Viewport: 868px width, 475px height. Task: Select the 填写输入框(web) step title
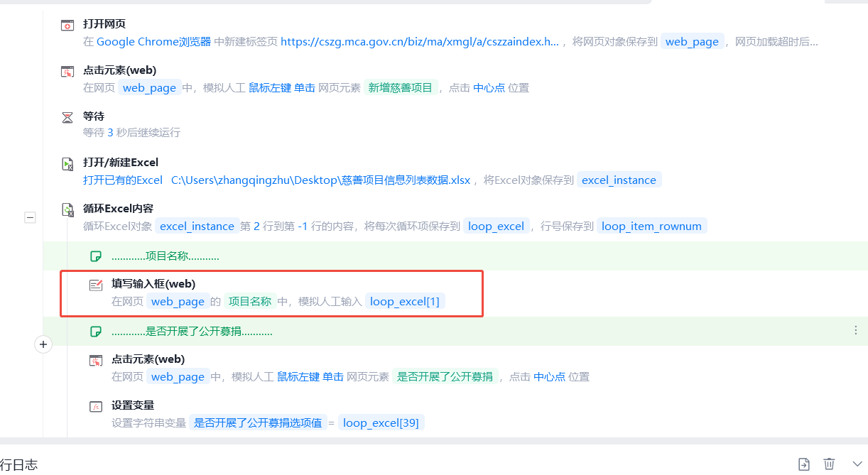[153, 284]
